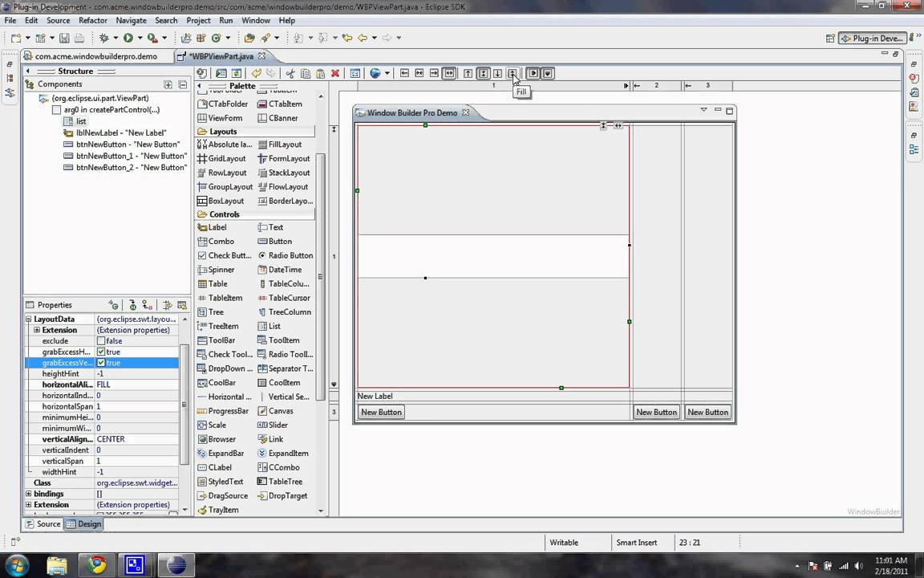Switch to the Source tab at the bottom
Image resolution: width=924 pixels, height=578 pixels.
click(x=43, y=523)
